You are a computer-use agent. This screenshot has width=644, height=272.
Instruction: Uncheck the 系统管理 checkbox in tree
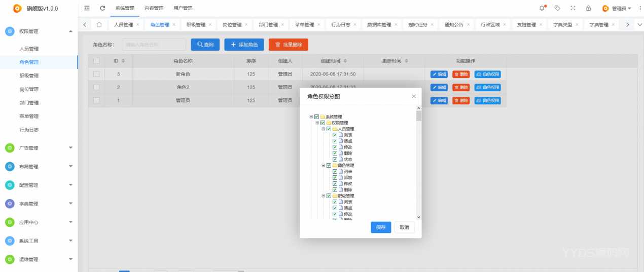316,117
